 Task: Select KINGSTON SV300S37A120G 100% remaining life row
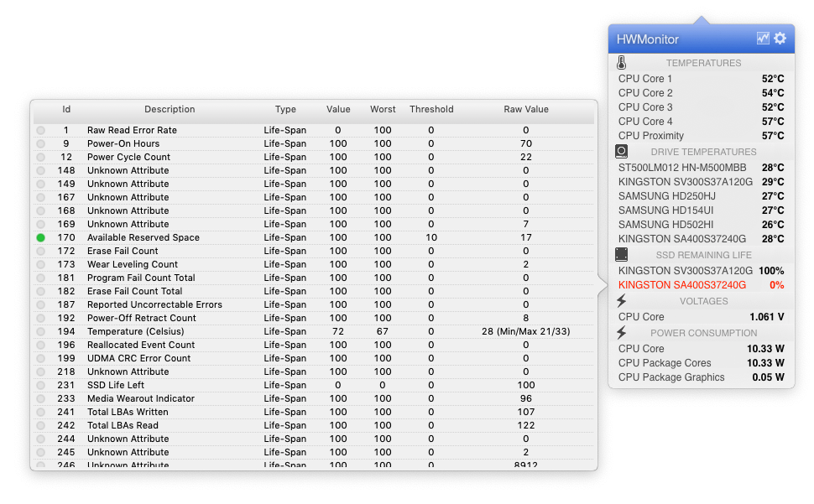pyautogui.click(x=702, y=271)
